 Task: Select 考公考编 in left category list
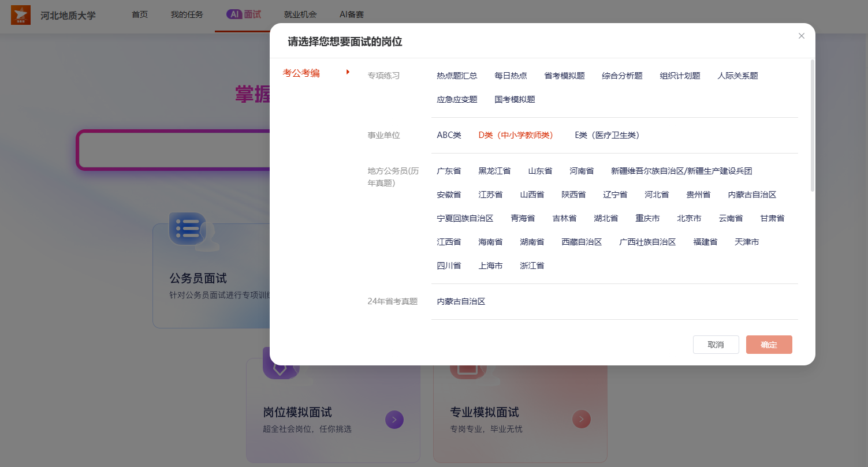tap(301, 73)
